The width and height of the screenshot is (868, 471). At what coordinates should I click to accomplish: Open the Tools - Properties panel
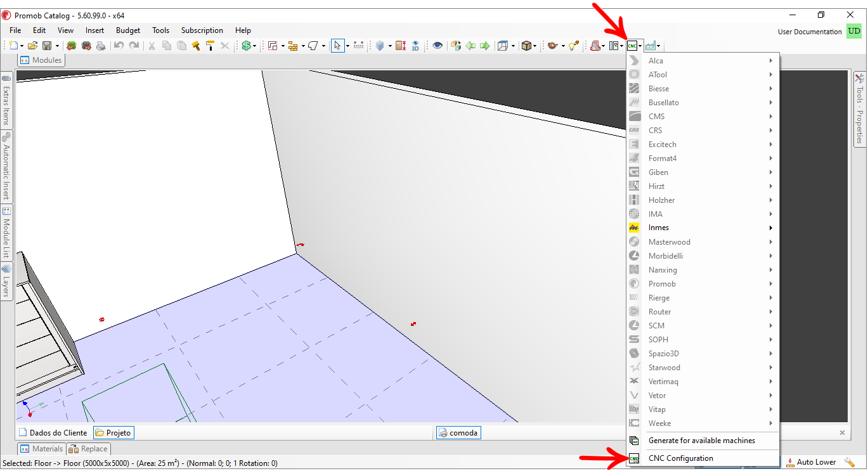860,108
